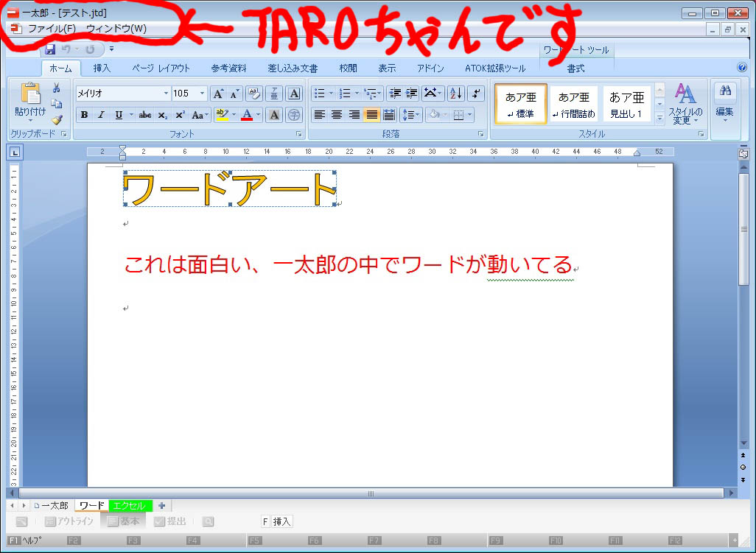
Task: Click the Redo icon in quick access toolbar
Action: pyautogui.click(x=90, y=49)
